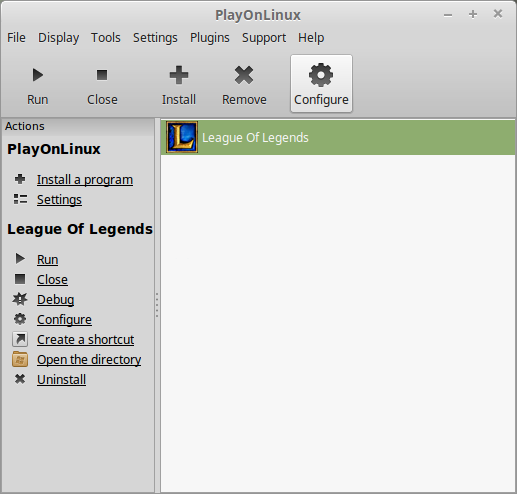Open the Support menu

click(264, 38)
